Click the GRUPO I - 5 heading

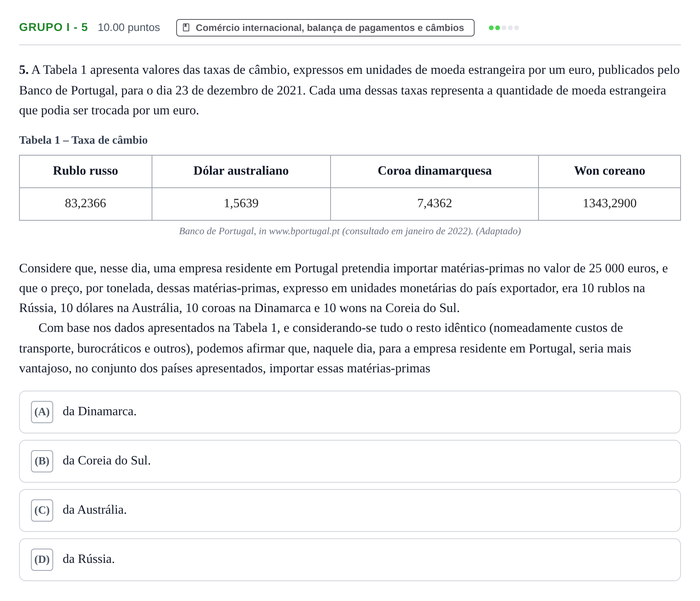(x=54, y=27)
